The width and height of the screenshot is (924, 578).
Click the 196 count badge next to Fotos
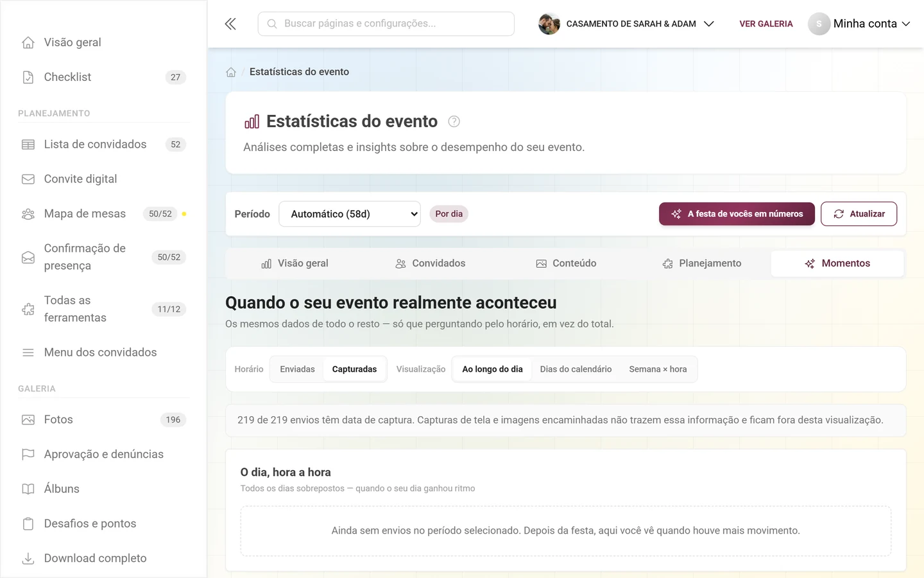click(173, 419)
